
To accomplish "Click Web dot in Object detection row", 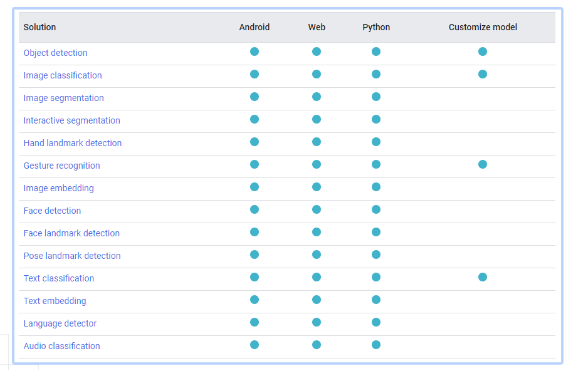I will (x=316, y=52).
